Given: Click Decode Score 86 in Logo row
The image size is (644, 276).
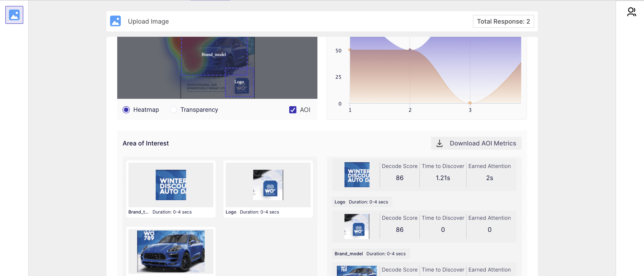Looking at the screenshot, I should pyautogui.click(x=399, y=229).
